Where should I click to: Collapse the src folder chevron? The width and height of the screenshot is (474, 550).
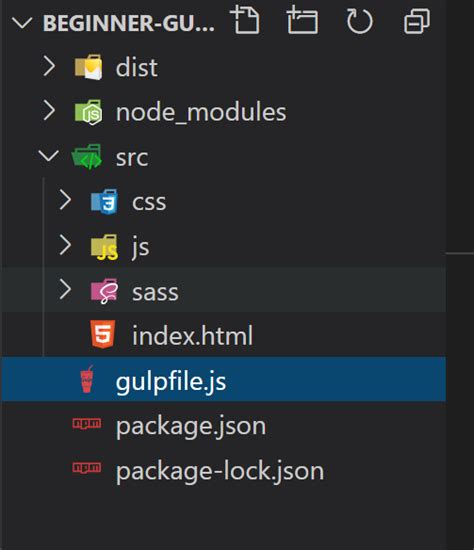[x=48, y=155]
